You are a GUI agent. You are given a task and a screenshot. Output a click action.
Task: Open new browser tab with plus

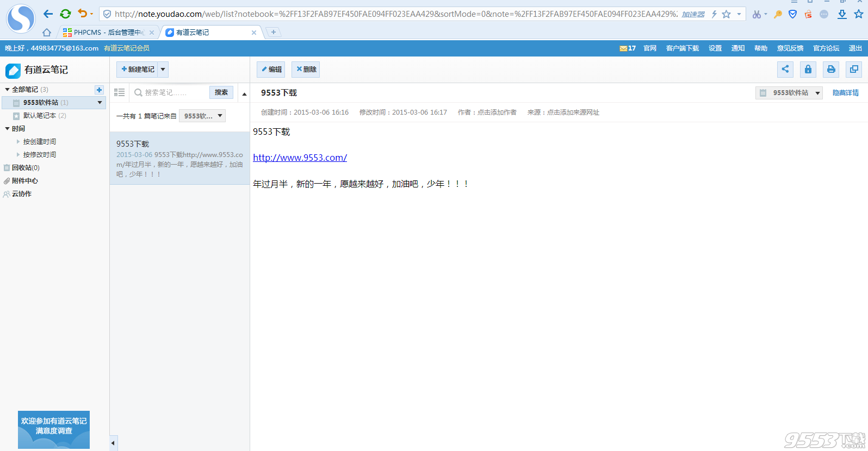(274, 32)
